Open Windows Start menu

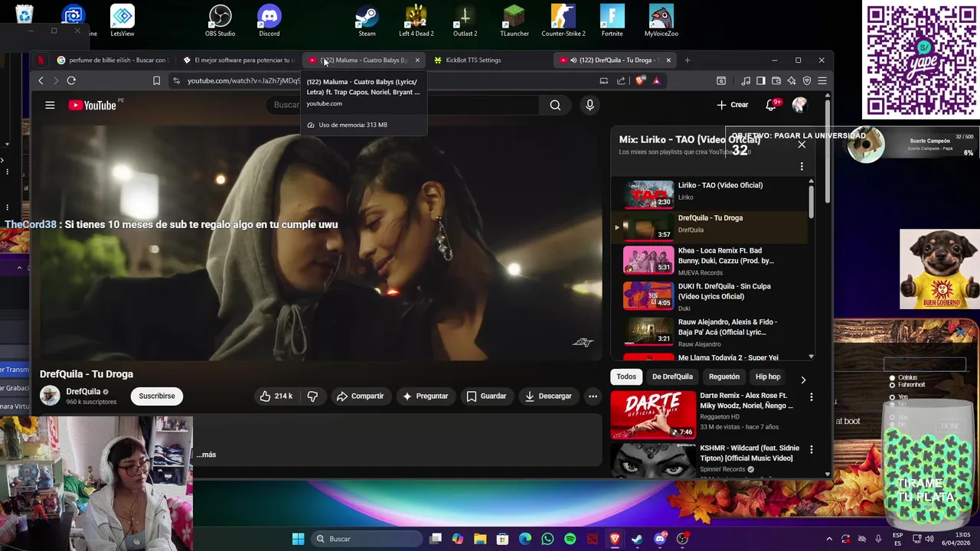point(298,539)
